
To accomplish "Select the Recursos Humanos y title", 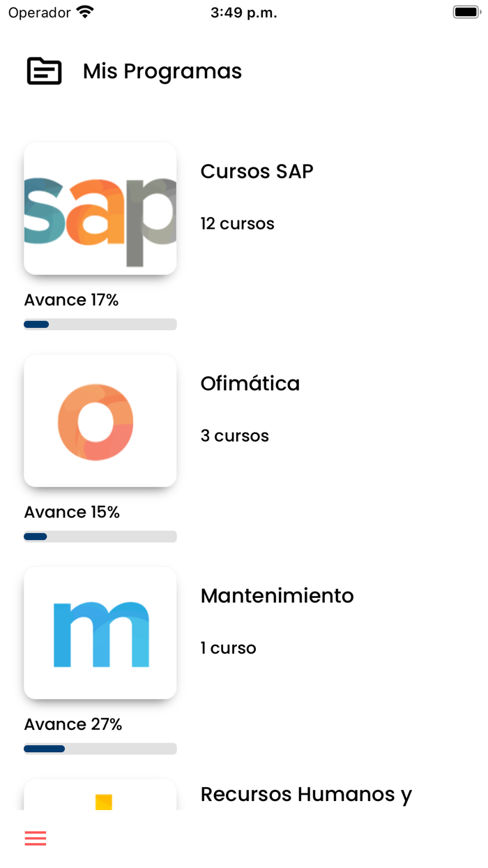I will 306,793.
